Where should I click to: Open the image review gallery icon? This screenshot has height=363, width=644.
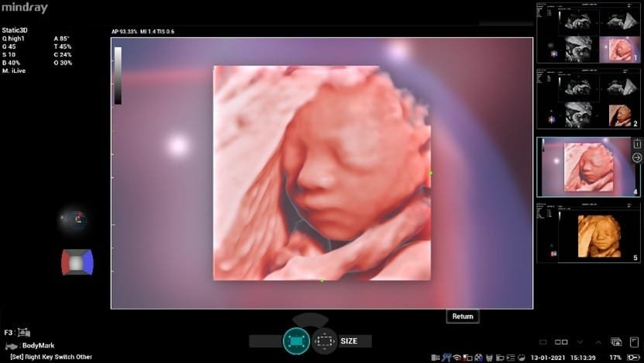(616, 341)
